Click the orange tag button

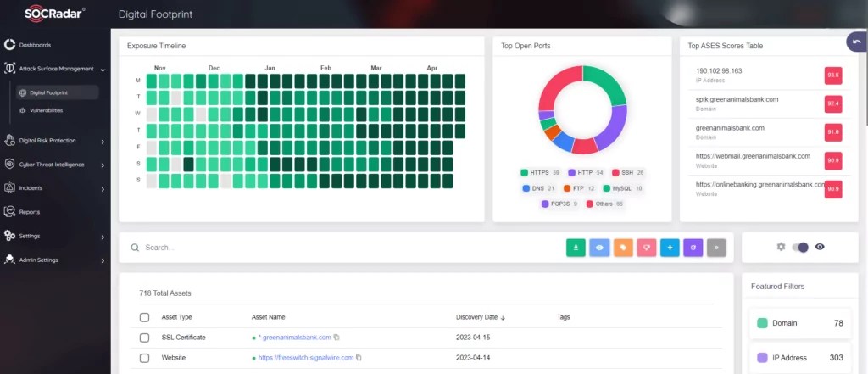pos(623,248)
